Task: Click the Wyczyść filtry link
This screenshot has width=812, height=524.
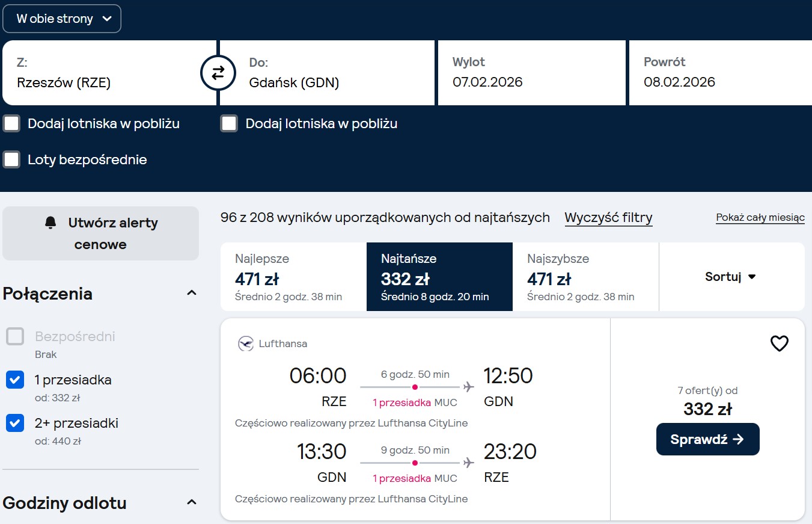Action: click(x=608, y=218)
